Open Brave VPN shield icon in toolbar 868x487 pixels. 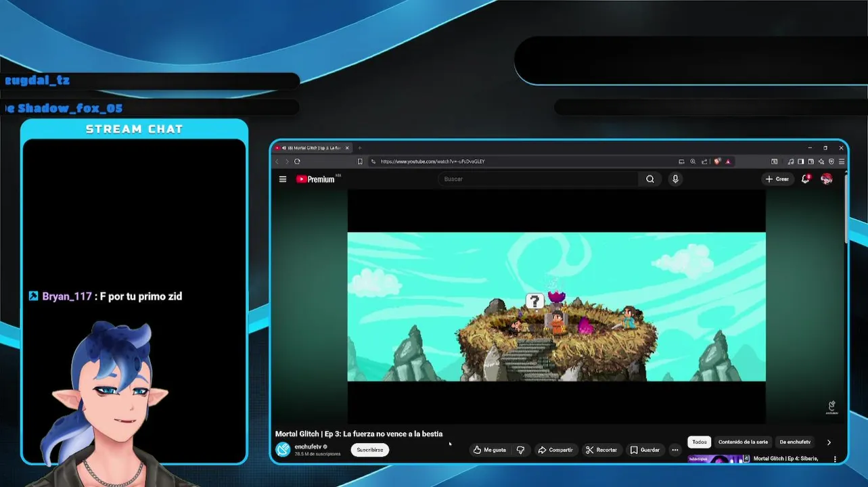(x=831, y=162)
